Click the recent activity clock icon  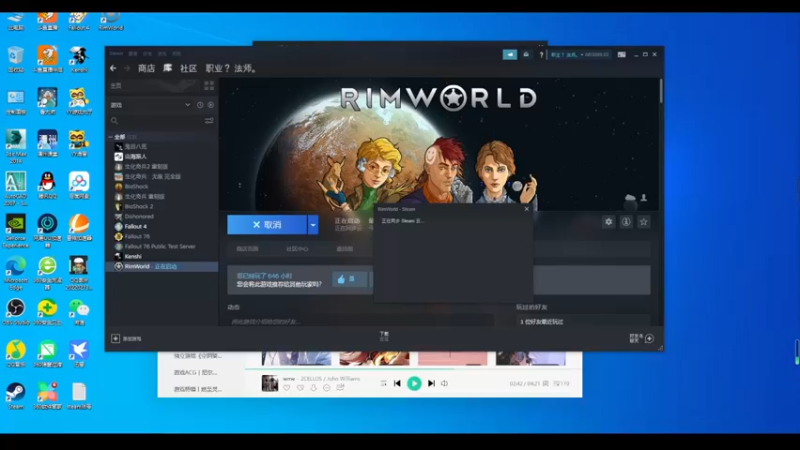point(200,105)
